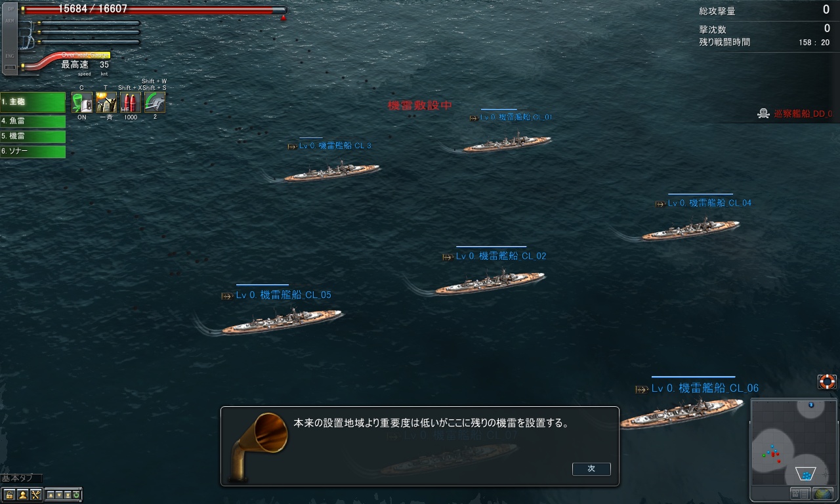Open the player profile icon
Screen dimensions: 840x504
pos(23,495)
